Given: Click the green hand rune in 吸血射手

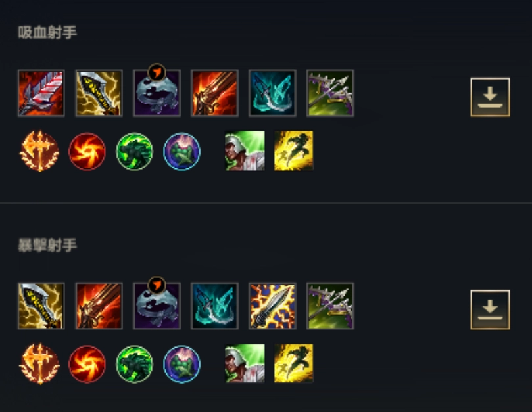Looking at the screenshot, I should (134, 151).
